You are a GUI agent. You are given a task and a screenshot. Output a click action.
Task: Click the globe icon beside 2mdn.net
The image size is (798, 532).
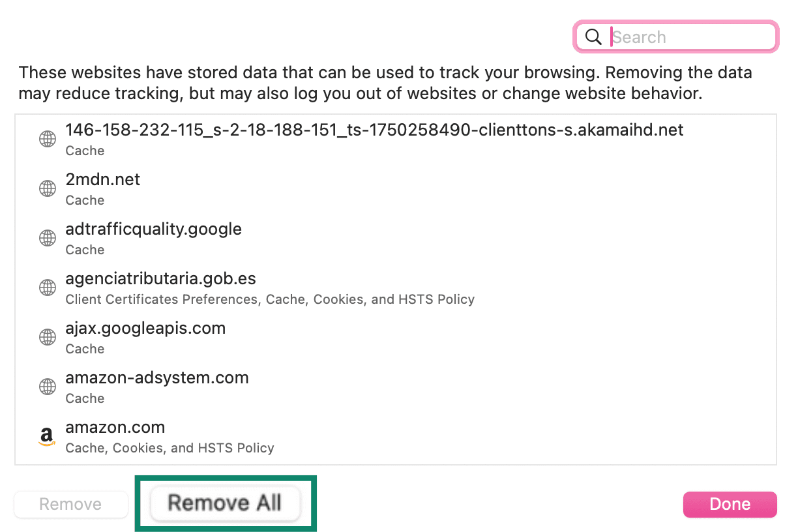coord(47,188)
